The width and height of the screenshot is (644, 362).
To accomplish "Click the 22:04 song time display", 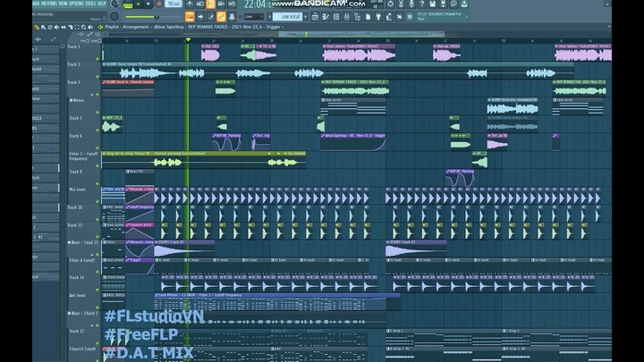I will coord(257,4).
